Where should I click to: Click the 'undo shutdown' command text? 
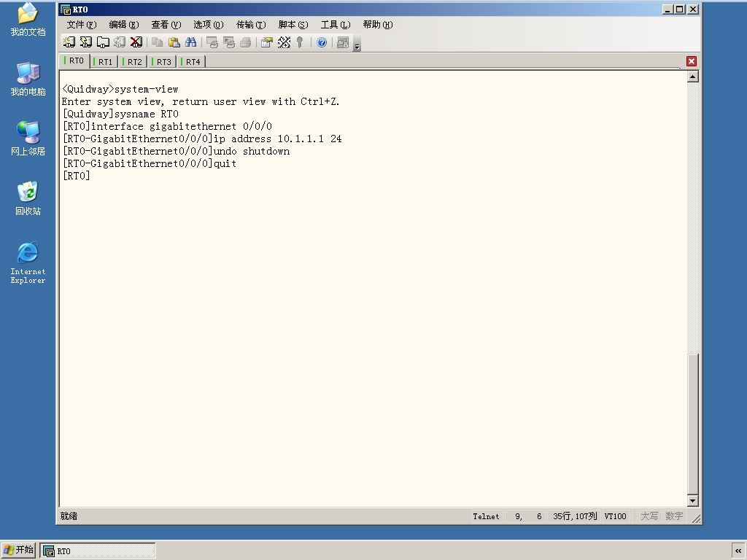tap(252, 151)
